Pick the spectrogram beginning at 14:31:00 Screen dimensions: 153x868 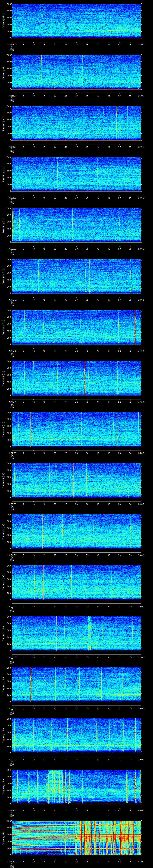click(x=77, y=378)
